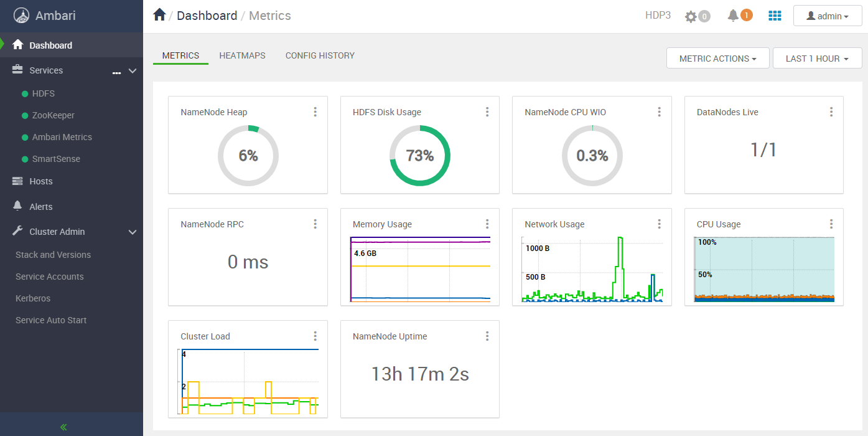Click the Cluster Load chart
868x436 pixels.
pos(249,381)
